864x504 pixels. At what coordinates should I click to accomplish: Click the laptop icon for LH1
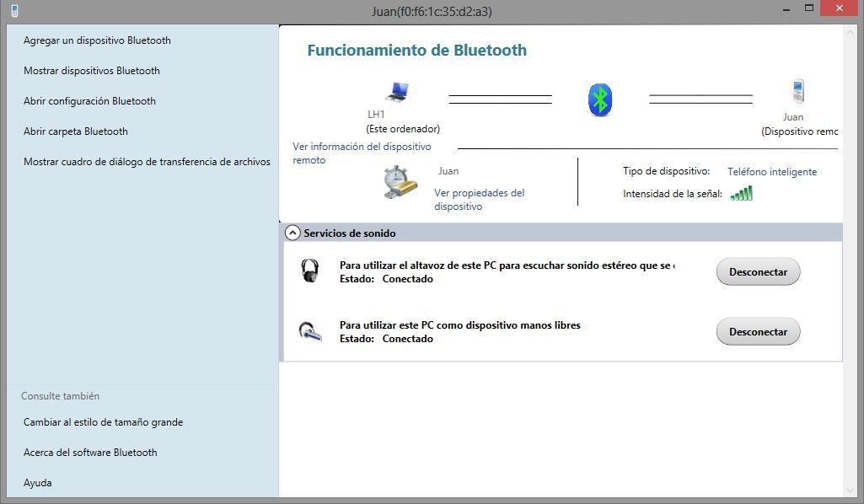click(x=397, y=92)
